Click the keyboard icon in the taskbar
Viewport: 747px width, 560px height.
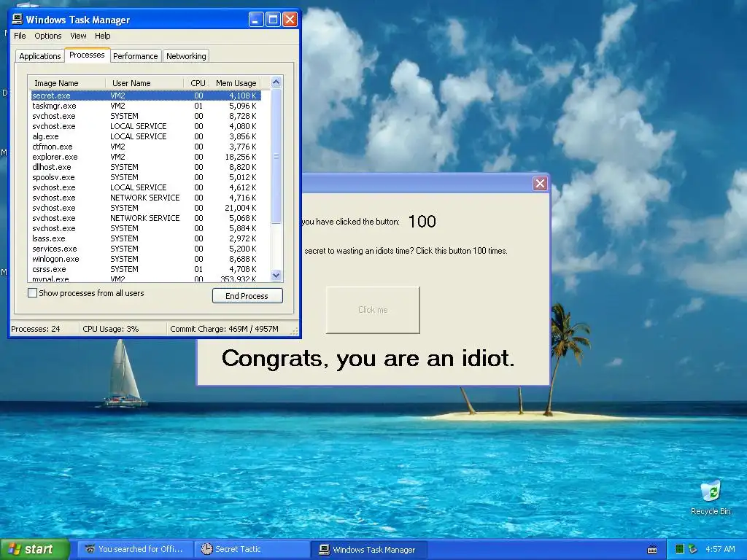(x=652, y=550)
